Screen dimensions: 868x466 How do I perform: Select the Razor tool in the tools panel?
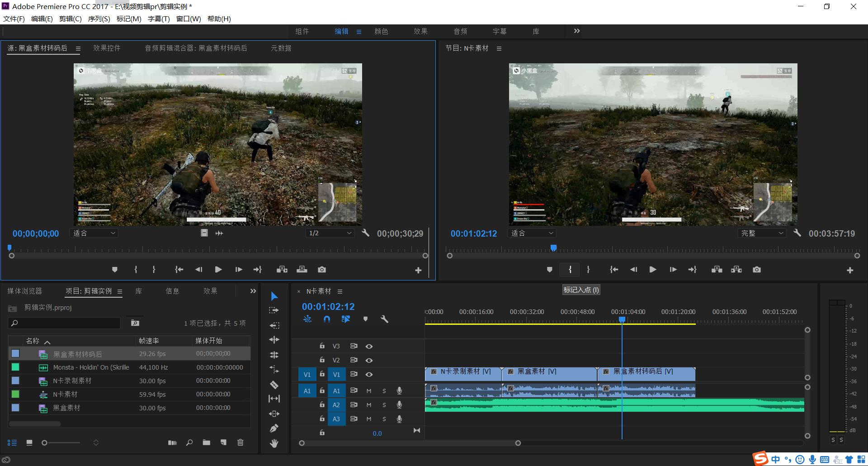point(274,385)
